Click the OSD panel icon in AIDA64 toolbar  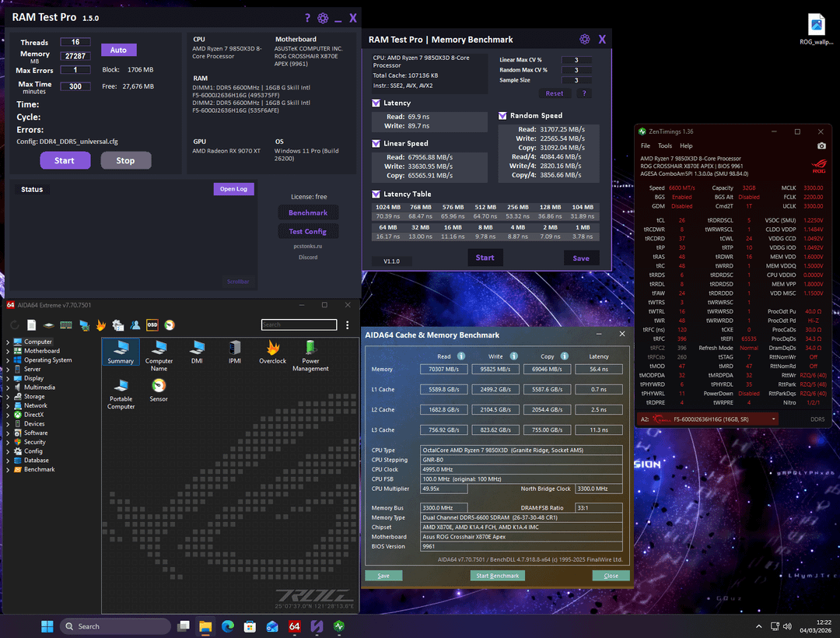pyautogui.click(x=152, y=324)
